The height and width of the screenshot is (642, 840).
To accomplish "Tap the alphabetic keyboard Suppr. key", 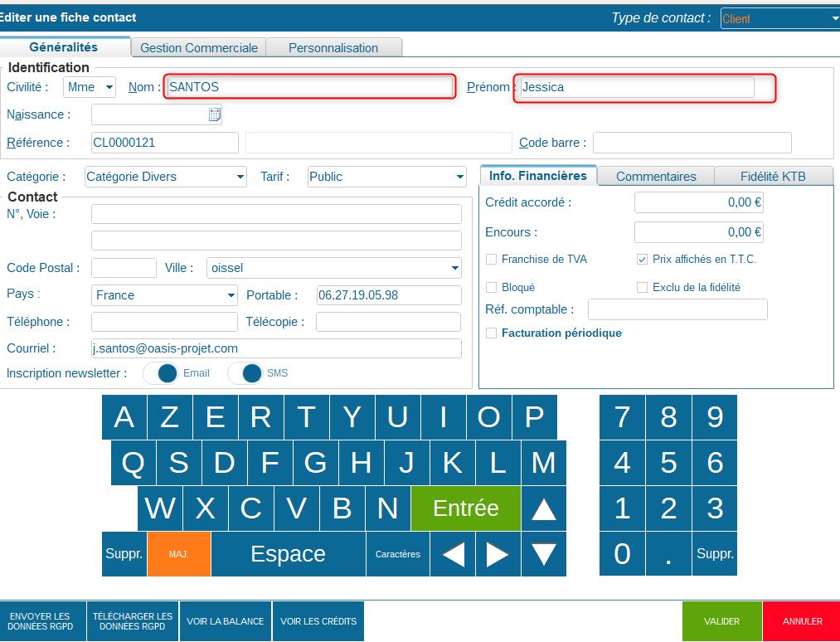I will 124,554.
